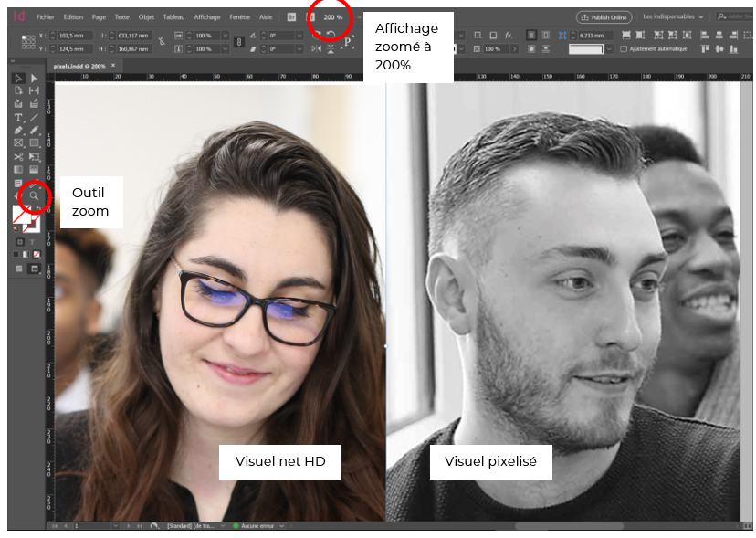This screenshot has height=538, width=756.
Task: Open the Texte menu
Action: [x=122, y=16]
